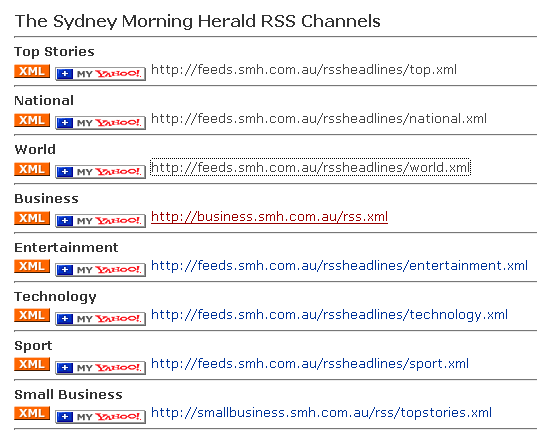Click the XML icon under Business
This screenshot has height=432, width=537.
(32, 218)
